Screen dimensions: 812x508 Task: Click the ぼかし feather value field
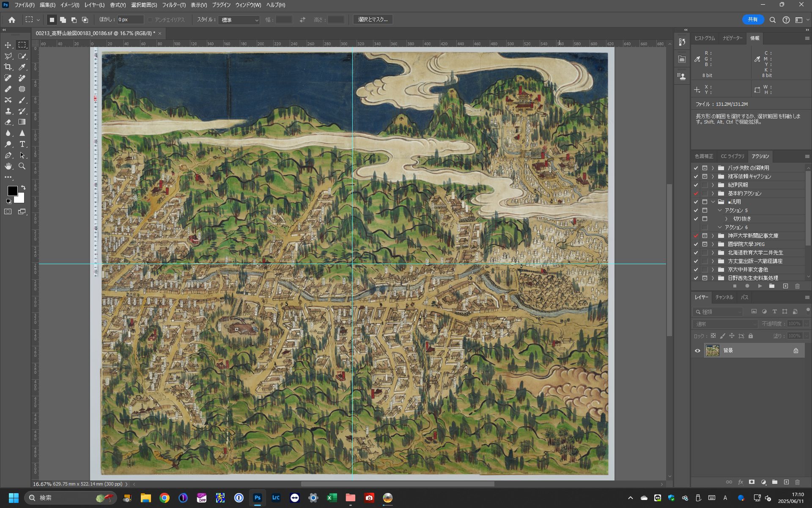click(130, 19)
